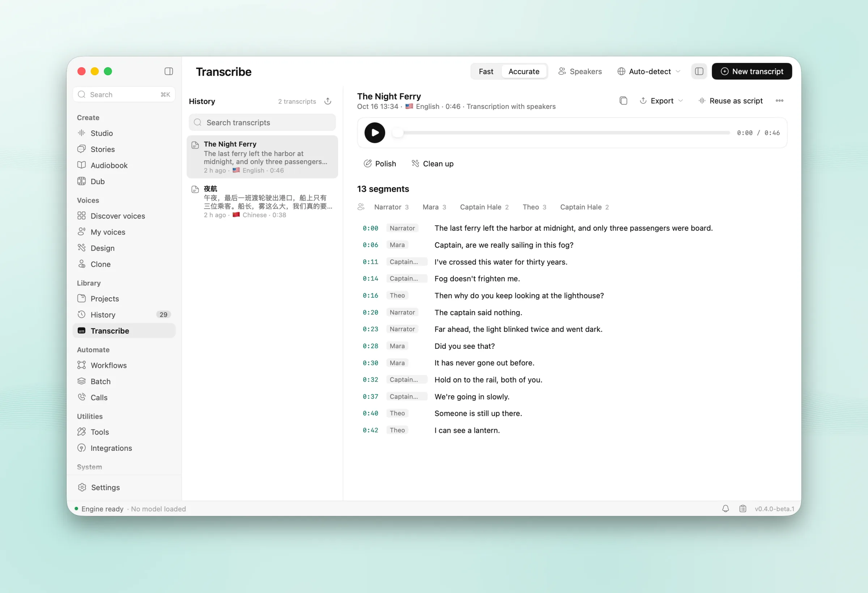
Task: Select The Night Ferry transcript in History
Action: pyautogui.click(x=262, y=157)
